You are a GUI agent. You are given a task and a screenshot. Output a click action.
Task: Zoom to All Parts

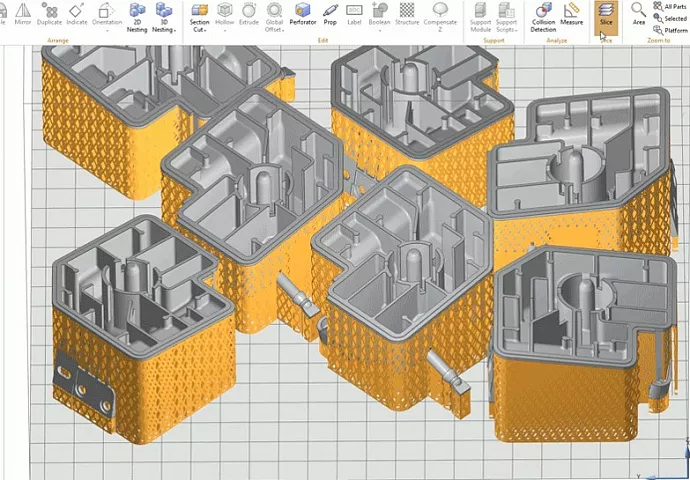[x=670, y=6]
